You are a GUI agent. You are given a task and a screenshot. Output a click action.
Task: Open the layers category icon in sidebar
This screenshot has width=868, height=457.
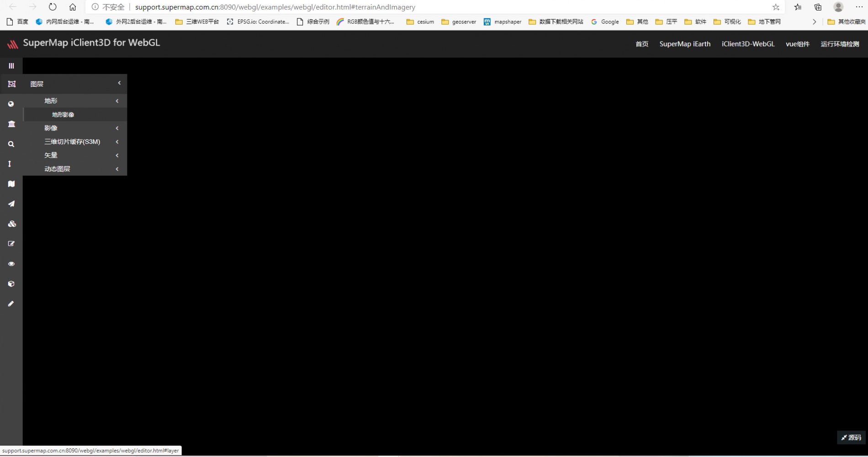point(11,84)
